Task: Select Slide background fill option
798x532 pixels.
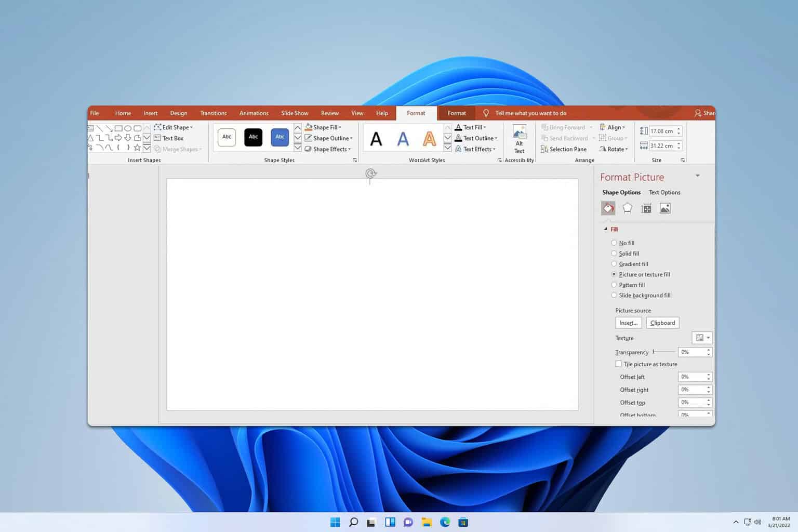Action: tap(641, 295)
